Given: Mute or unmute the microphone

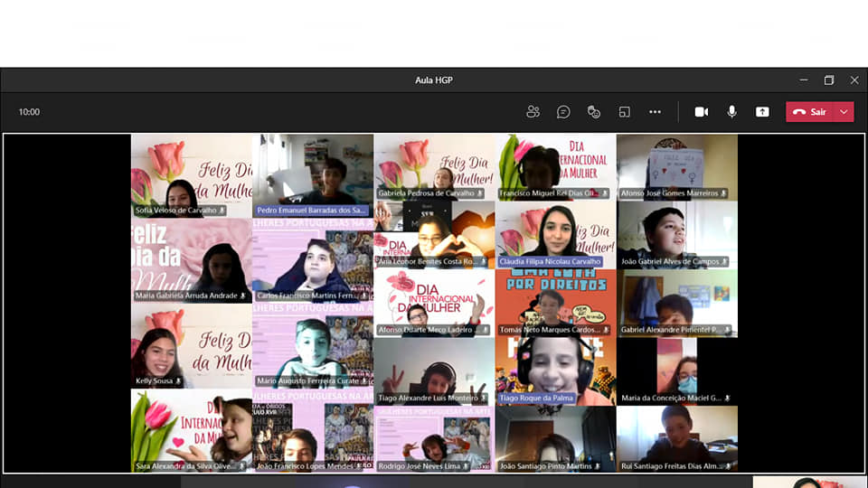Looking at the screenshot, I should click(731, 112).
